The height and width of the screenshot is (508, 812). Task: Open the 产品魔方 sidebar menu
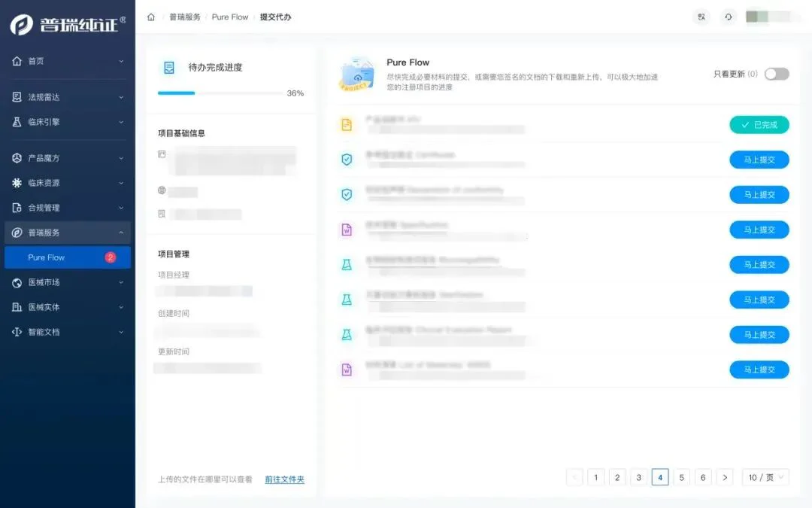[68, 158]
